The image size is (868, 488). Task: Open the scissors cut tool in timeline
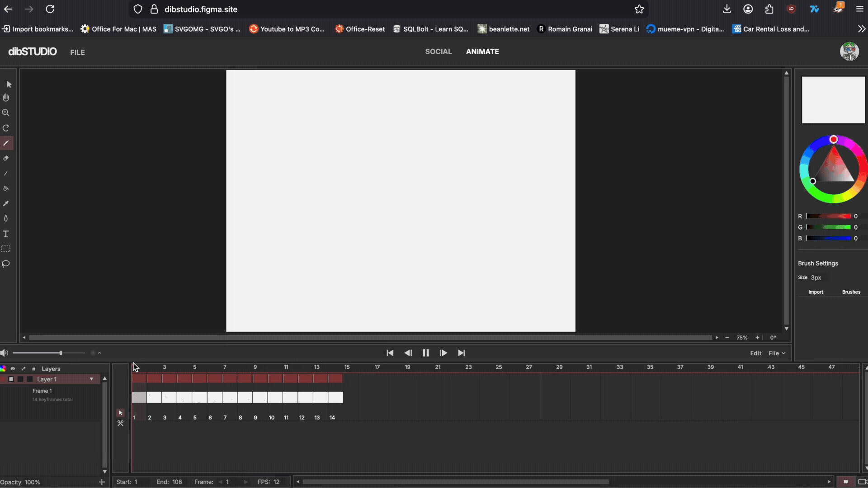point(120,423)
